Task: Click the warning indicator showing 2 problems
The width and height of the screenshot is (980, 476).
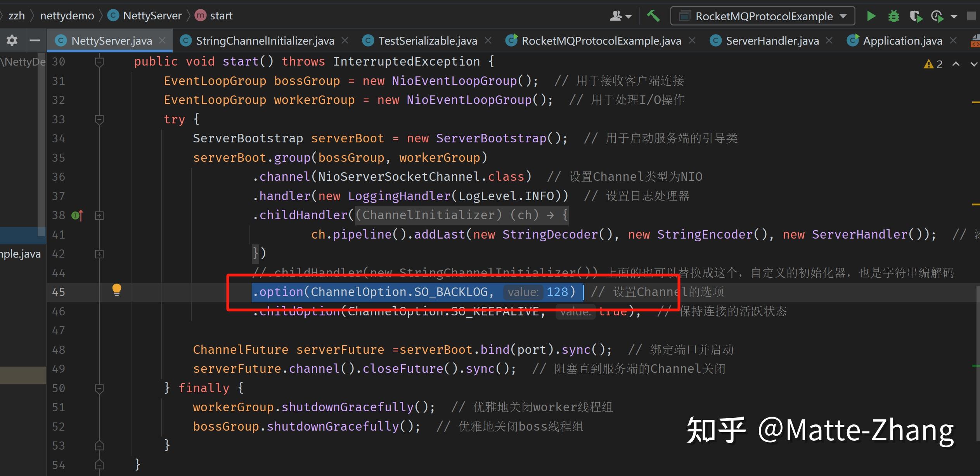Action: pos(933,64)
